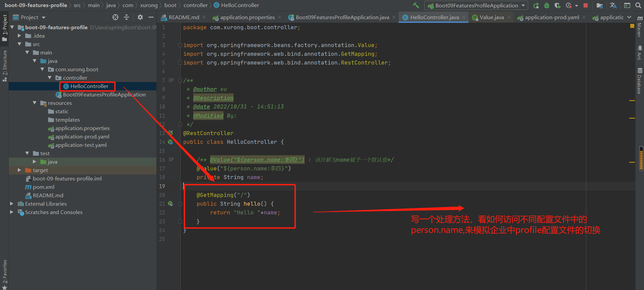Open the Maven tool window
644x290 pixels.
coord(640,26)
